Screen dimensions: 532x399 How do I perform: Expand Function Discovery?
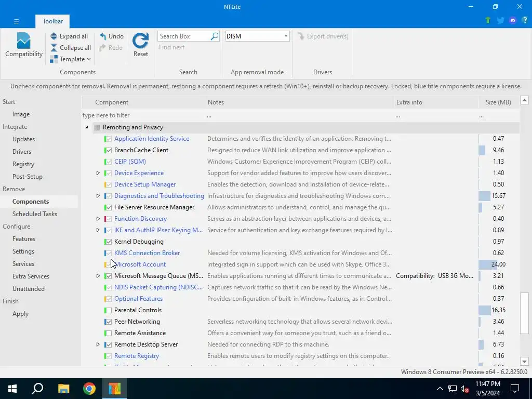click(x=98, y=219)
